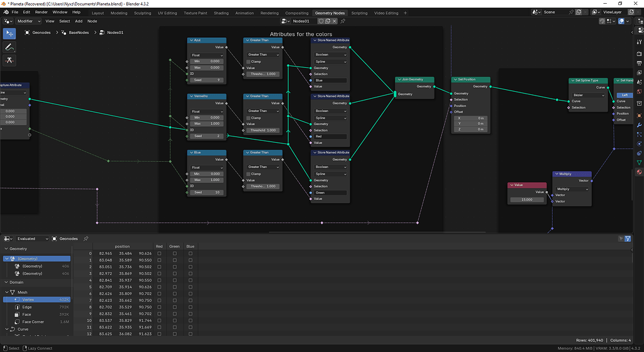Select the Select Box tool
The height and width of the screenshot is (352, 644).
point(9,34)
